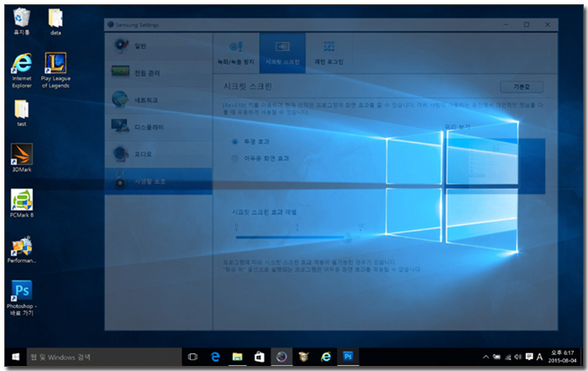Click the taskbar clock showing 오후 6:17
The image size is (588, 371).
click(x=562, y=357)
